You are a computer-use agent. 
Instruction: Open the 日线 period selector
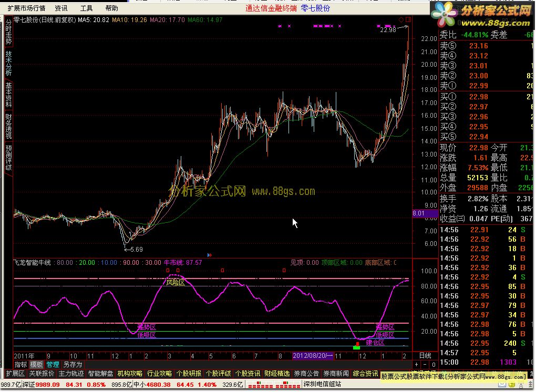pyautogui.click(x=425, y=356)
